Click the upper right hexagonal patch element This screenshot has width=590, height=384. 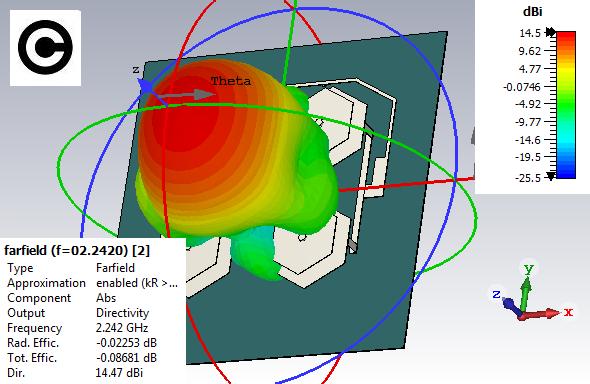(x=337, y=120)
